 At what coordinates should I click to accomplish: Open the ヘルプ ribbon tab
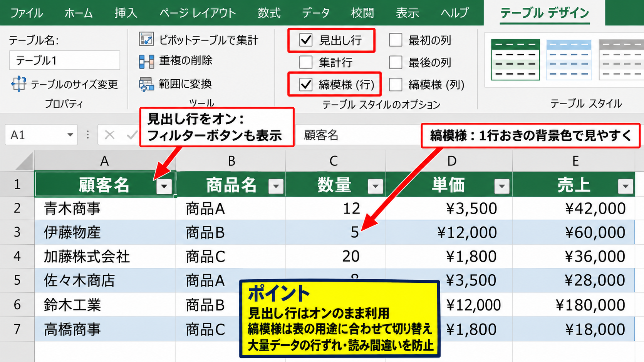tap(455, 13)
